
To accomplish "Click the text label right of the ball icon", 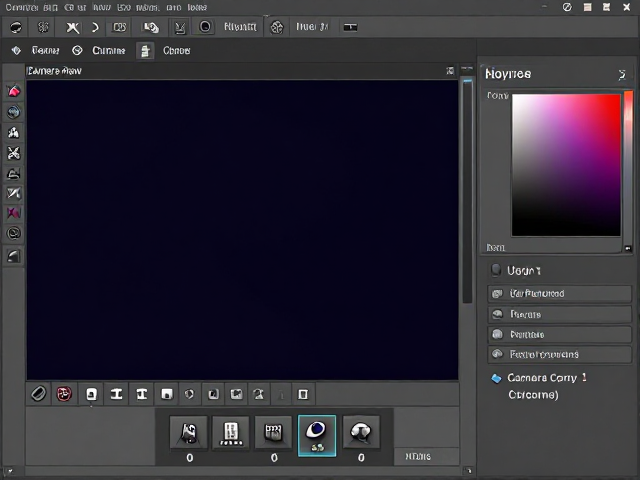I will (312, 27).
